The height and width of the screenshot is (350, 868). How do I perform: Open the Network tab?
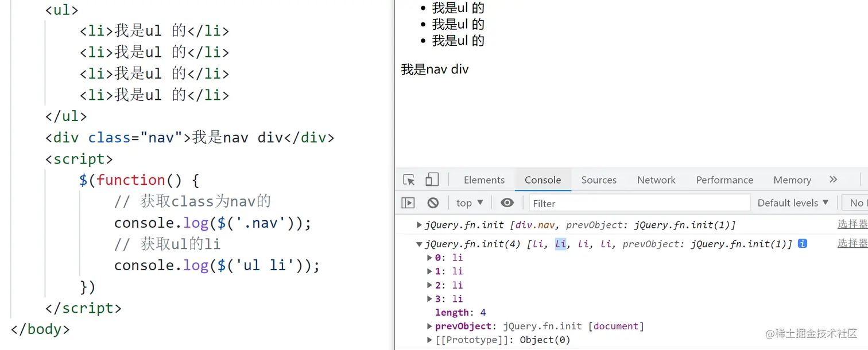pyautogui.click(x=656, y=180)
